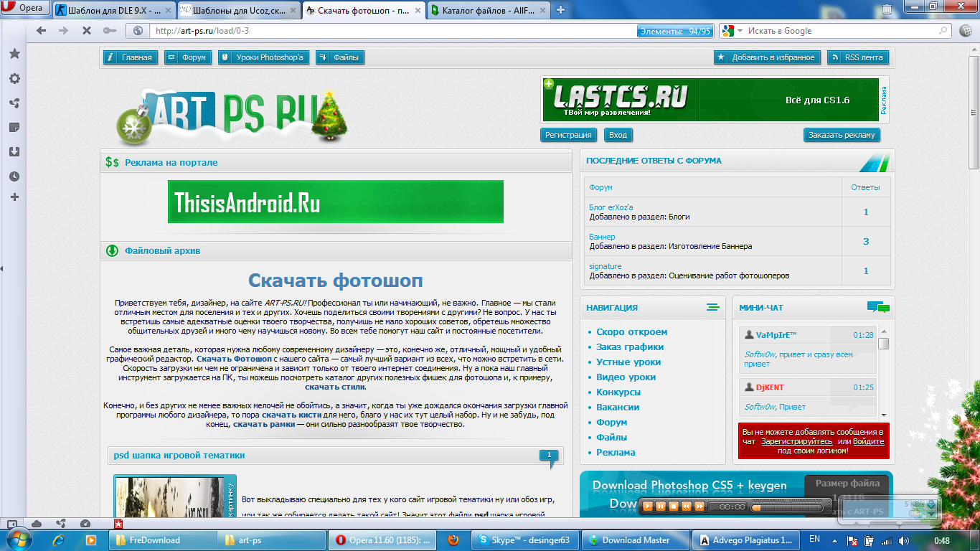Open the psd шапка игровой тематики post title
980x551 pixels.
(179, 455)
